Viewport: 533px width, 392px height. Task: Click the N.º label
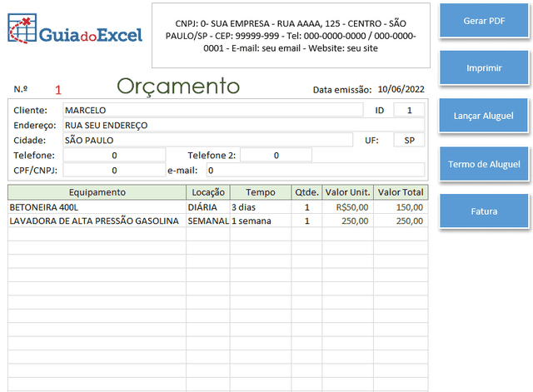(20, 89)
